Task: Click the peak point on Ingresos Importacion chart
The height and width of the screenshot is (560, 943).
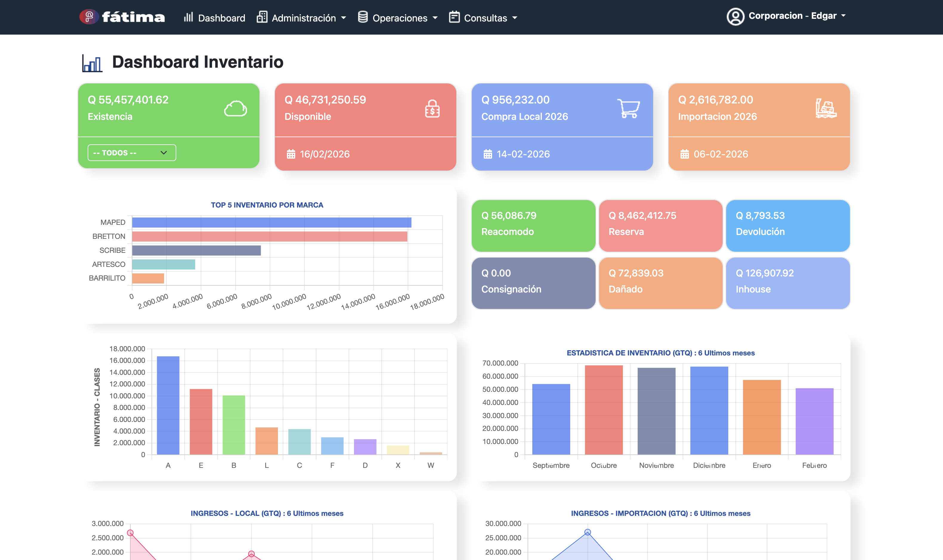Action: 588,532
